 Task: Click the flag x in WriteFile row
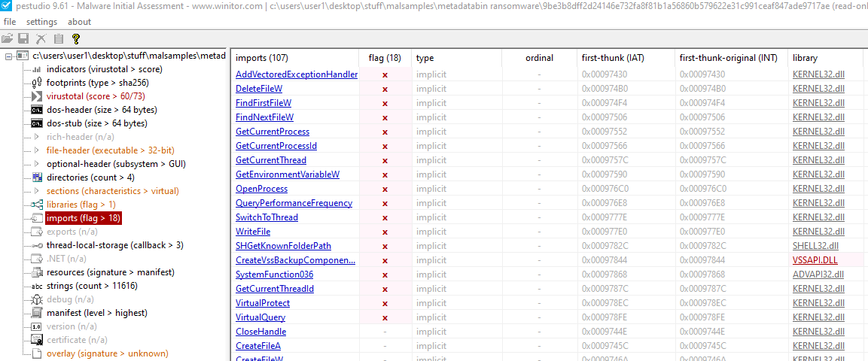pyautogui.click(x=385, y=232)
